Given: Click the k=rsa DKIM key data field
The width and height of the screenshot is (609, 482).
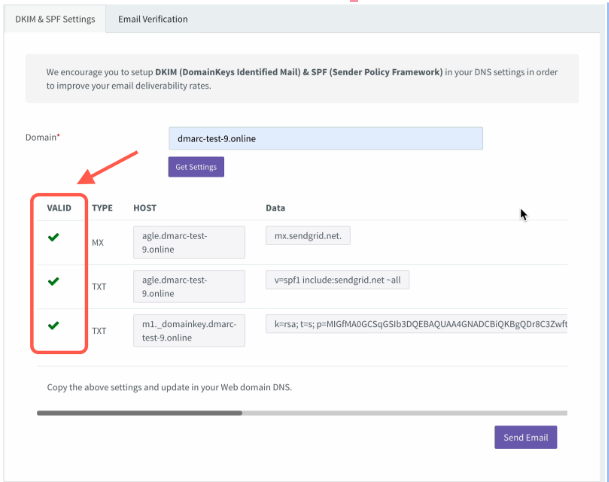Looking at the screenshot, I should coord(415,325).
